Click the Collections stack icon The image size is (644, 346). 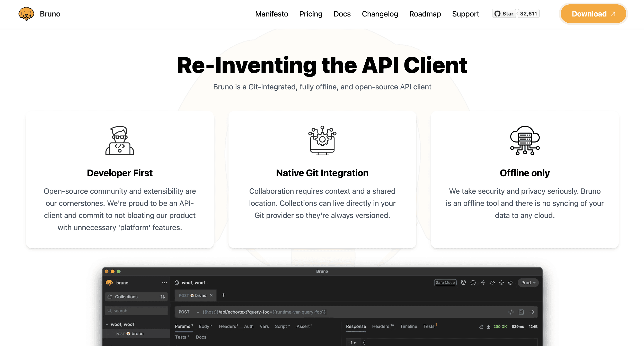click(x=110, y=297)
